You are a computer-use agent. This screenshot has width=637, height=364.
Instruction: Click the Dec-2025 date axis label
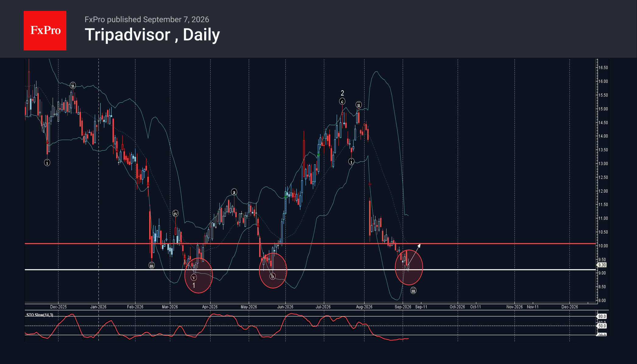pyautogui.click(x=58, y=307)
